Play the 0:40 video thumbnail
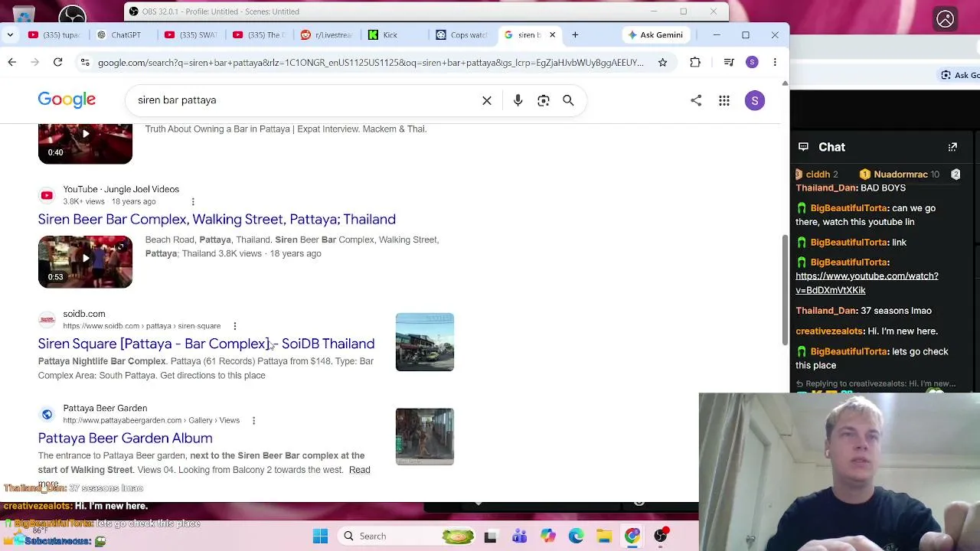Screen dimensions: 980x551 tap(85, 144)
